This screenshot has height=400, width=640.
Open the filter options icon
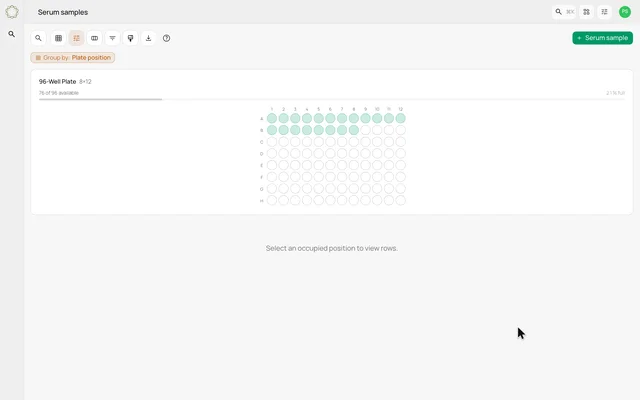coord(112,38)
